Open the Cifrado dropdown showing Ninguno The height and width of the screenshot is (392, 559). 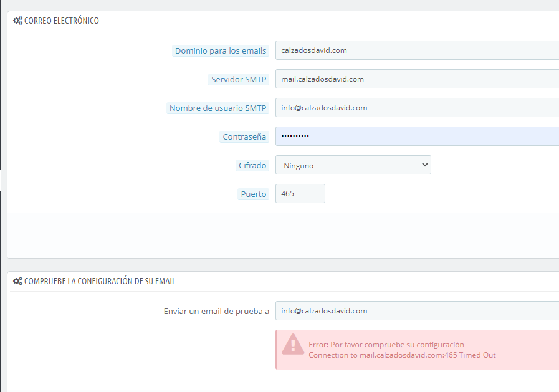[x=353, y=165]
